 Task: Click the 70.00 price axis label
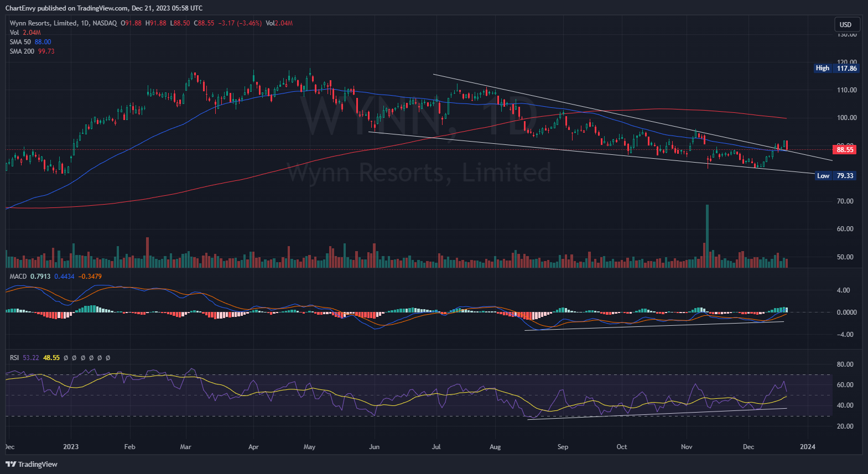click(x=845, y=201)
